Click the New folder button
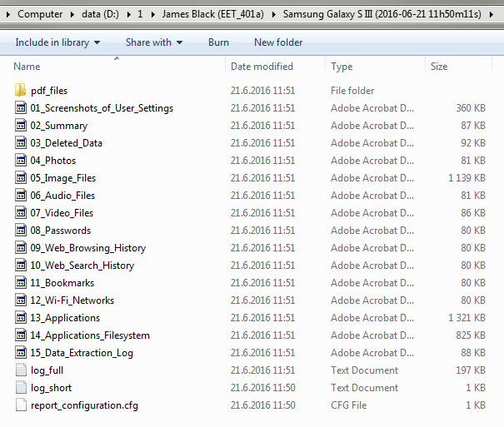This screenshot has width=504, height=427. coord(278,42)
